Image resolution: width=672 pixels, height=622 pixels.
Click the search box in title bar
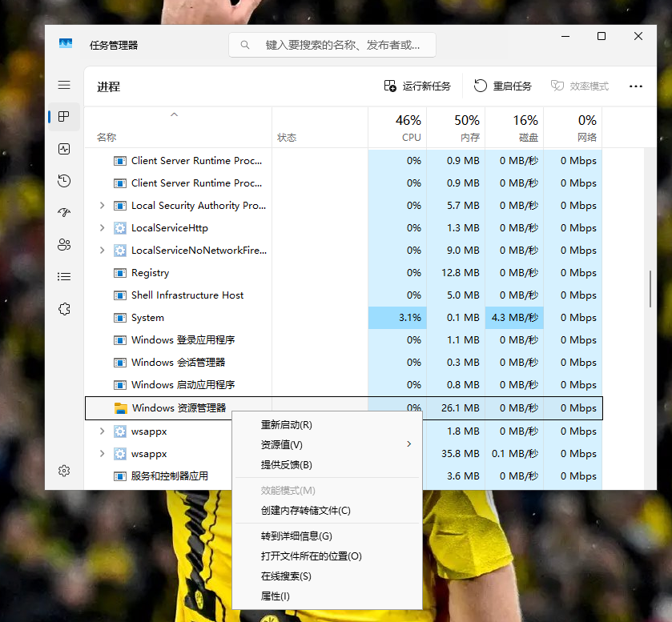pyautogui.click(x=332, y=45)
